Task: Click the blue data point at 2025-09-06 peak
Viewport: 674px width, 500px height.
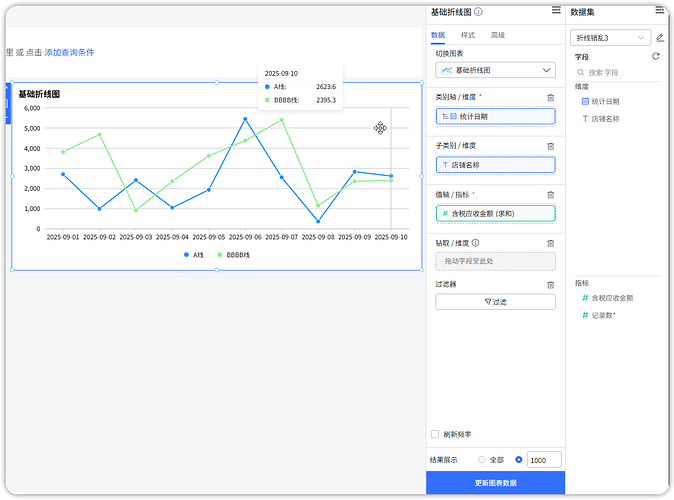Action: pos(245,119)
